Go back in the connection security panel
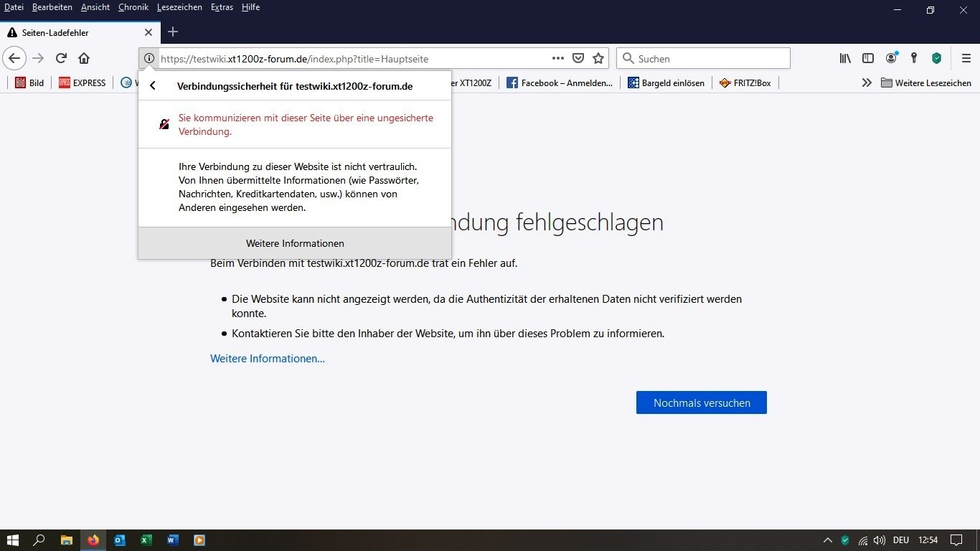This screenshot has height=551, width=980. (153, 86)
